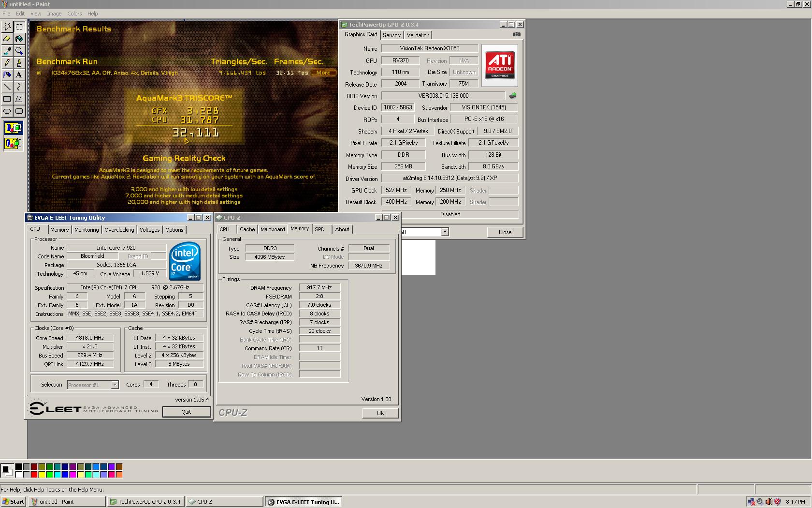Screen dimensions: 812x508
Task: Click the Intel Core i7 logo in E-LEET
Action: coord(185,261)
